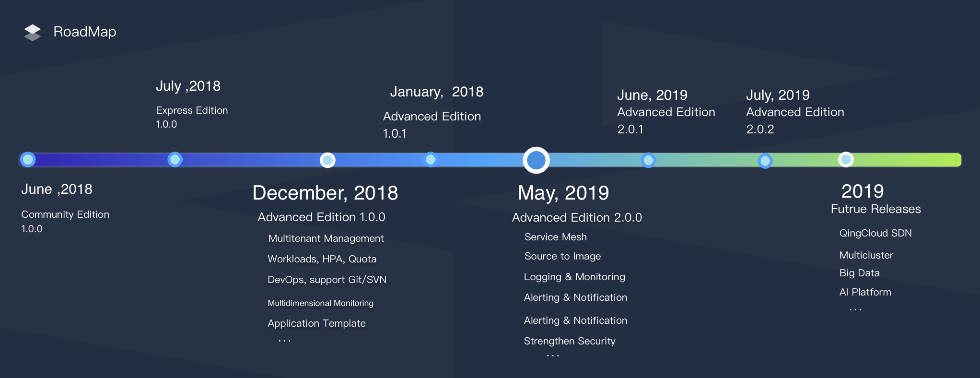Viewport: 980px width, 378px height.
Task: Select DevOps, support Git/SVN entry
Action: [x=327, y=280]
